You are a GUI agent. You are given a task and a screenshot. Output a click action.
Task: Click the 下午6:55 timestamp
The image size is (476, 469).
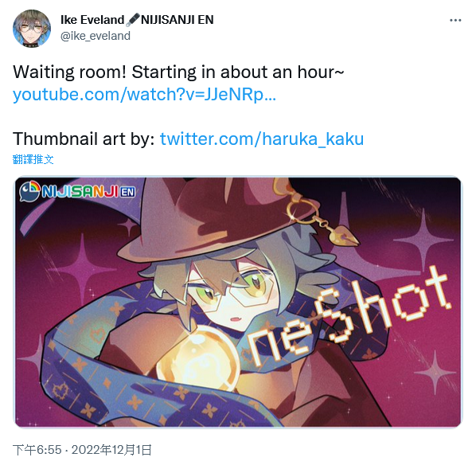pyautogui.click(x=37, y=450)
